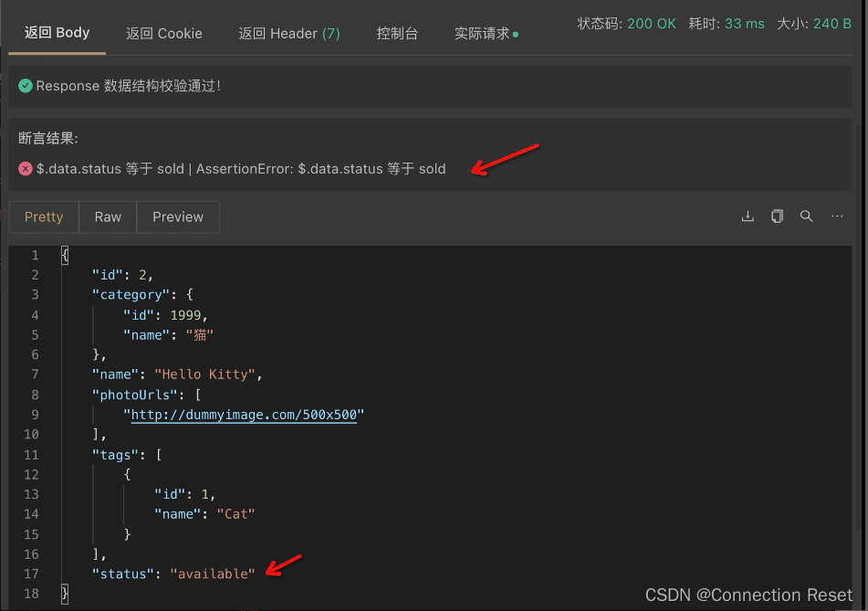Open the 实际请求 tab
This screenshot has width=868, height=611.
pos(486,34)
